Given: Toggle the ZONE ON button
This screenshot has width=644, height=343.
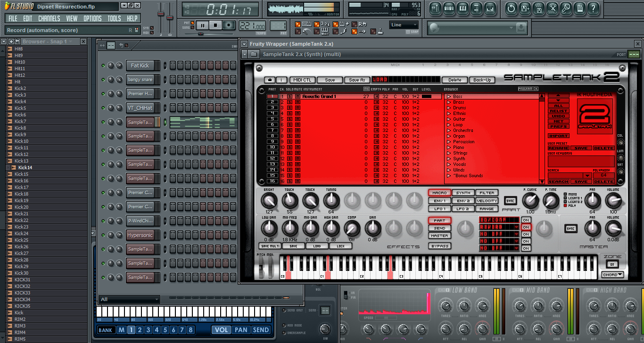Looking at the screenshot, I should point(612,264).
